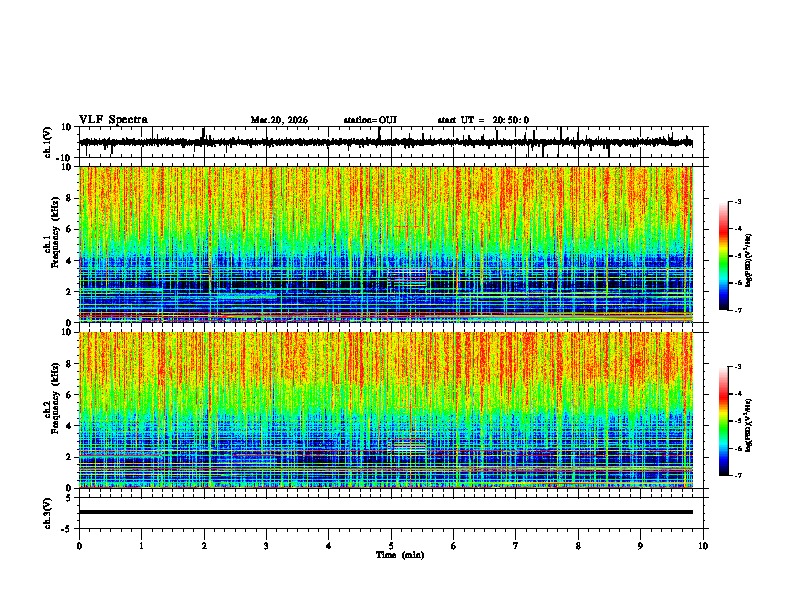This screenshot has width=792, height=612.
Task: Click the ch.1 spectrogram panel
Action: tap(386, 244)
